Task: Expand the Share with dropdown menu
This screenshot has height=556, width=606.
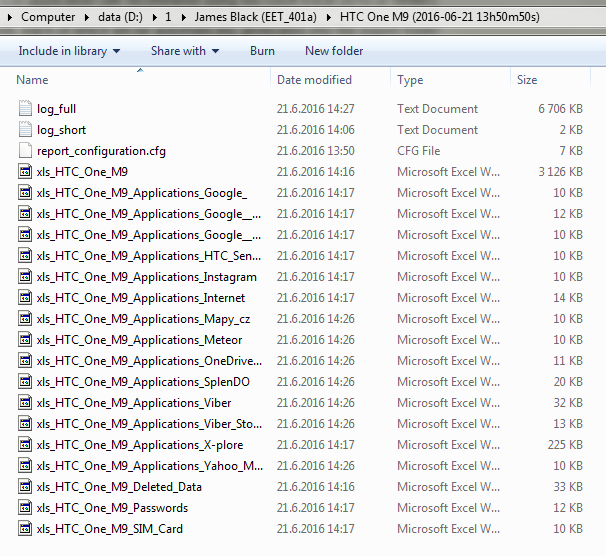Action: tap(184, 51)
